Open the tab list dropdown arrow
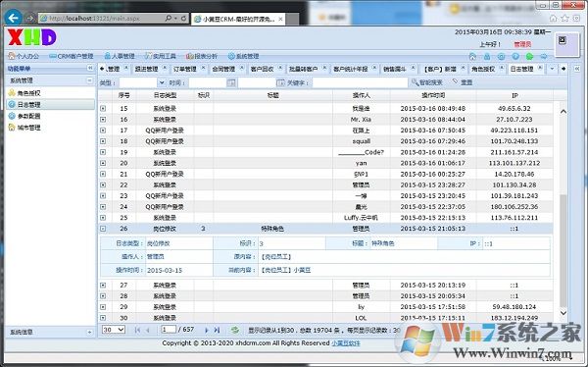The image size is (588, 367). coord(552,69)
